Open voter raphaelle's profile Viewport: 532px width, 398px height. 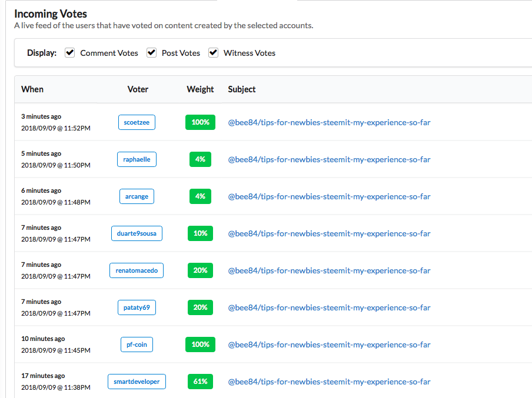click(137, 159)
